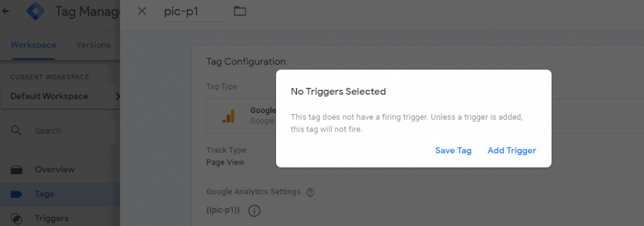
Task: Switch to the Versions tab
Action: point(93,45)
